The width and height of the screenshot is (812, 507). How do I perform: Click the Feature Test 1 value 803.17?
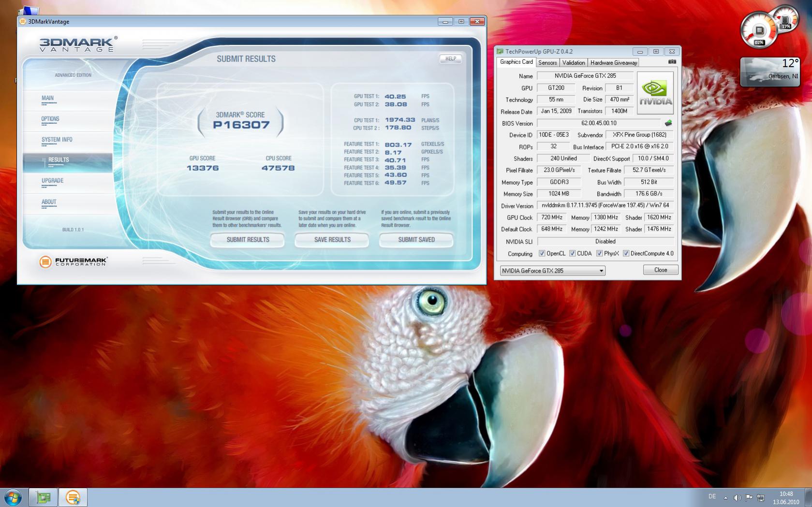(398, 145)
